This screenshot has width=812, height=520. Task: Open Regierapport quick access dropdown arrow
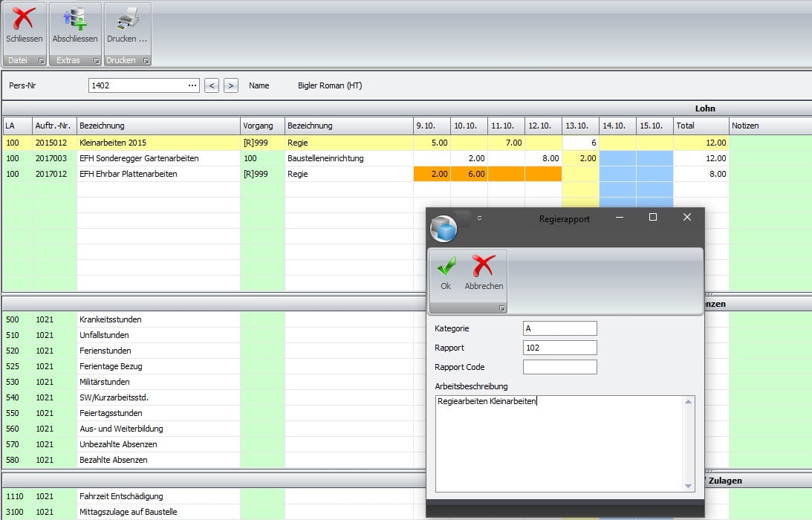(479, 218)
